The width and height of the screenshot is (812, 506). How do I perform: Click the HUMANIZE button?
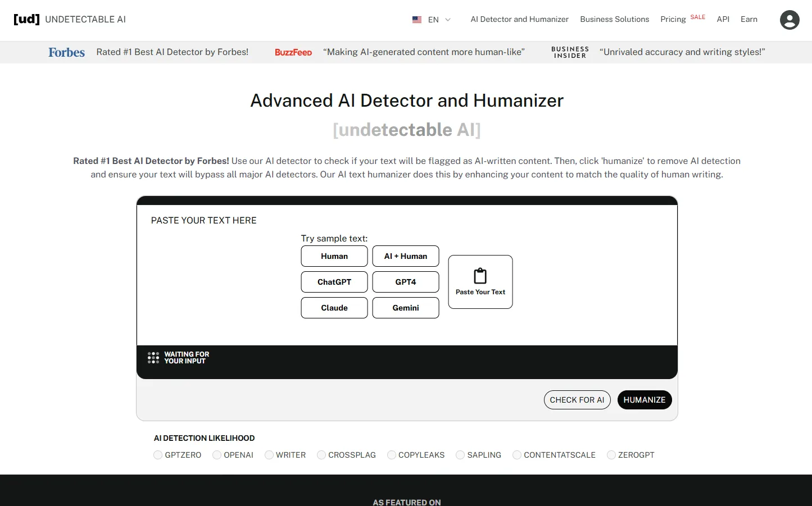[x=645, y=399]
